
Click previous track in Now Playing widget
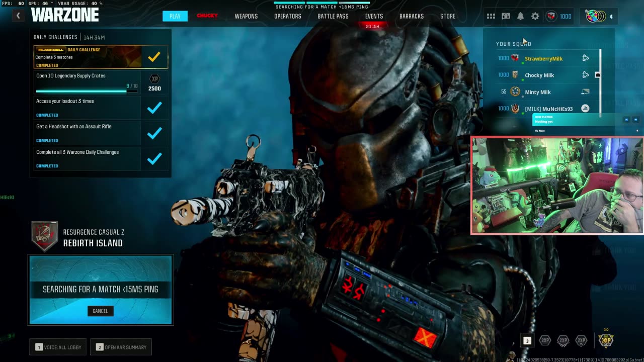626,120
